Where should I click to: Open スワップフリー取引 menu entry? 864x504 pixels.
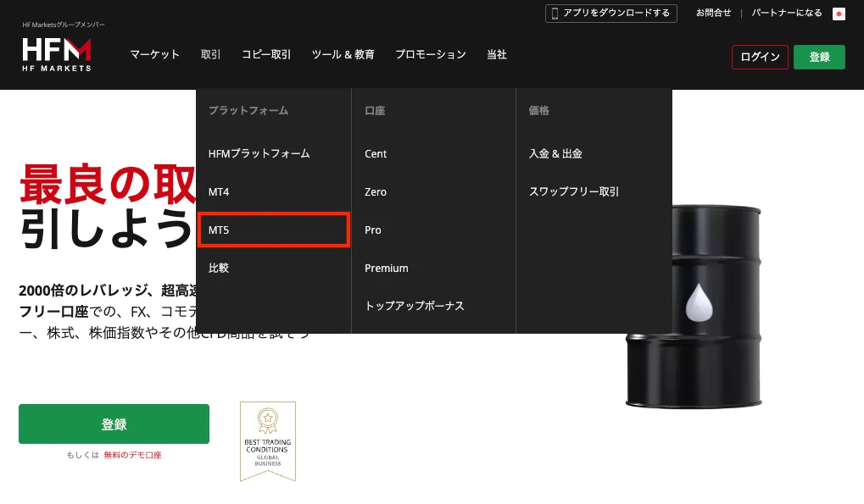574,191
